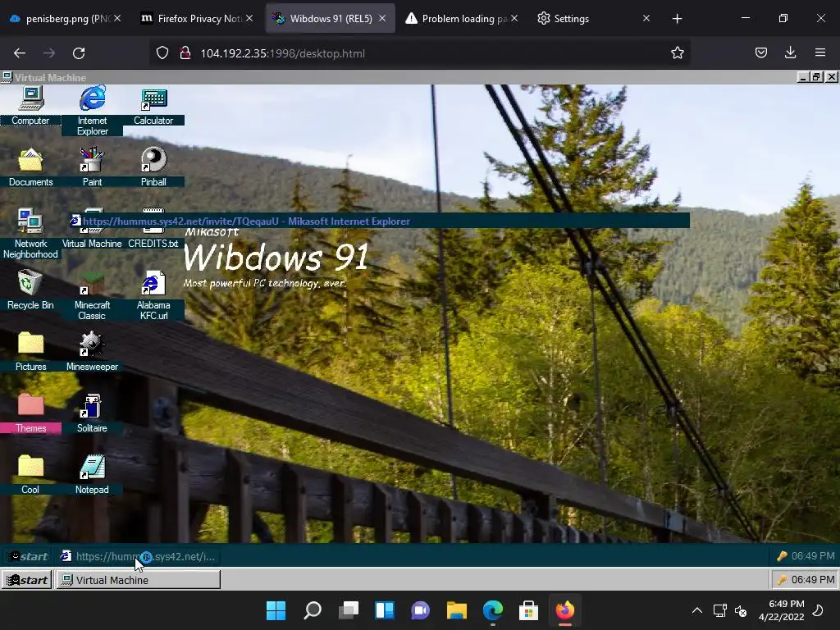This screenshot has width=840, height=630.
Task: Open Network Neighborhood icon
Action: coord(30,234)
